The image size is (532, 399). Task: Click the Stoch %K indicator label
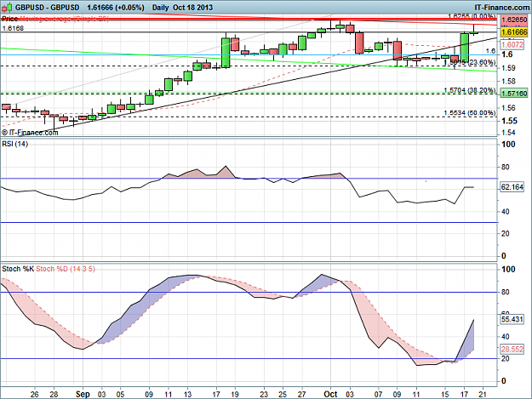18,269
